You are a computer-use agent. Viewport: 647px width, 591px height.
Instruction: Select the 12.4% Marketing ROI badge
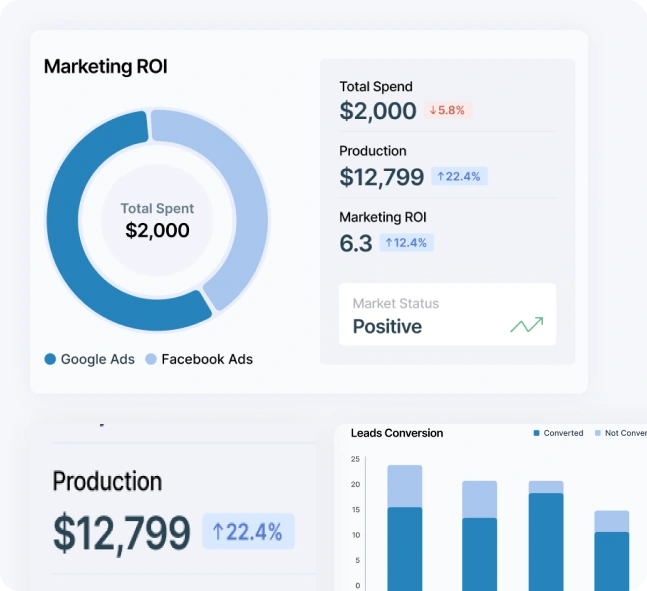(x=407, y=242)
